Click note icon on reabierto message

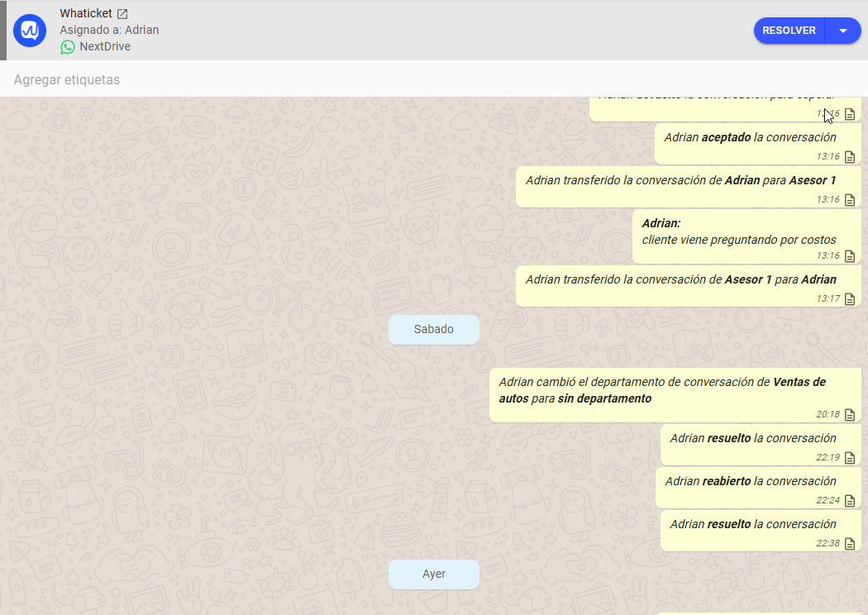coord(850,501)
